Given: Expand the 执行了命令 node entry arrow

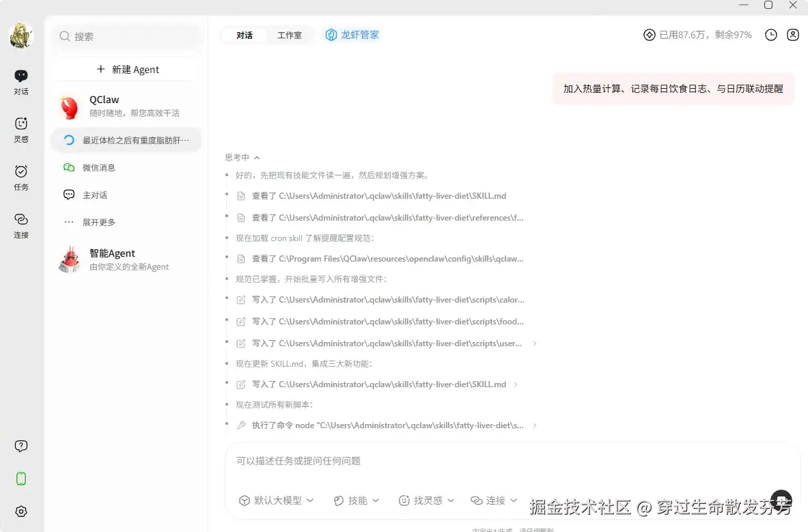Looking at the screenshot, I should point(535,425).
